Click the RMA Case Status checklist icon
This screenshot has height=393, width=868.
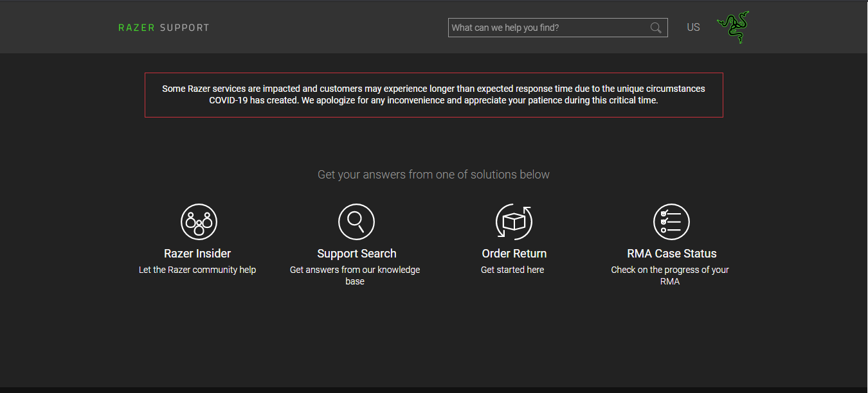[671, 222]
